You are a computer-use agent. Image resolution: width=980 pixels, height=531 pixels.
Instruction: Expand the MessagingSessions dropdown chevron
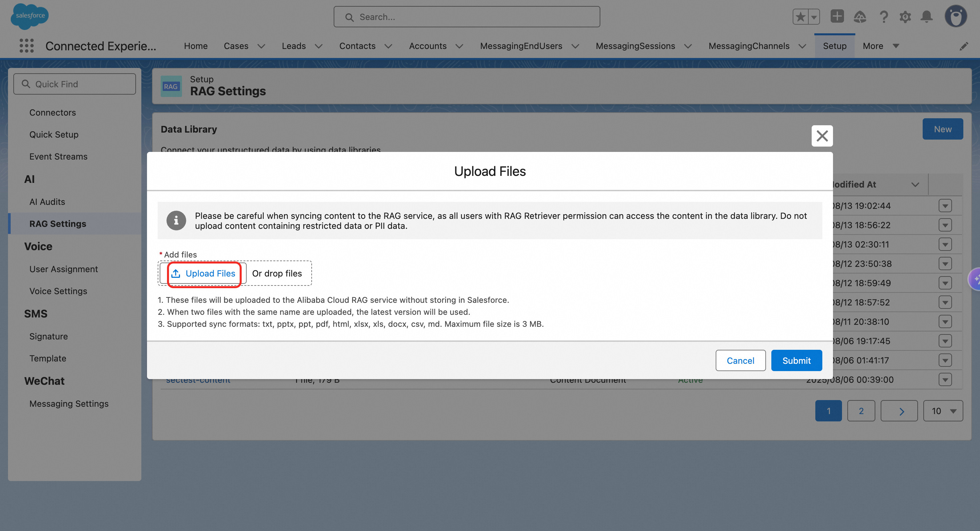[x=688, y=46]
